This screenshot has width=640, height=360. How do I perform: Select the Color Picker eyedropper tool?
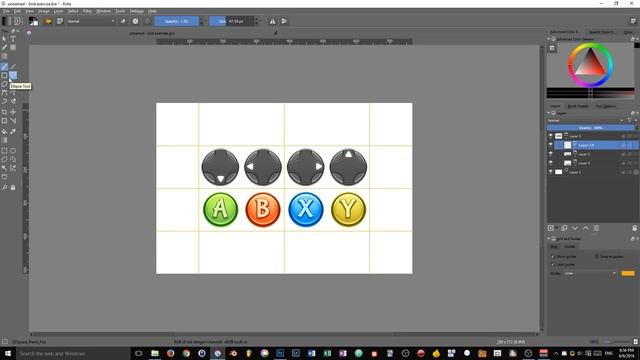tap(13, 131)
